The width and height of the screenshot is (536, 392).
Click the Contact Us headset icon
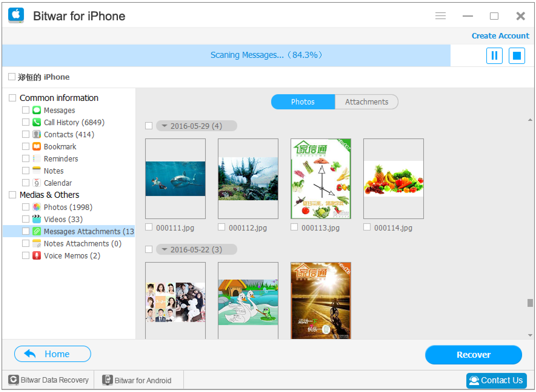(474, 380)
